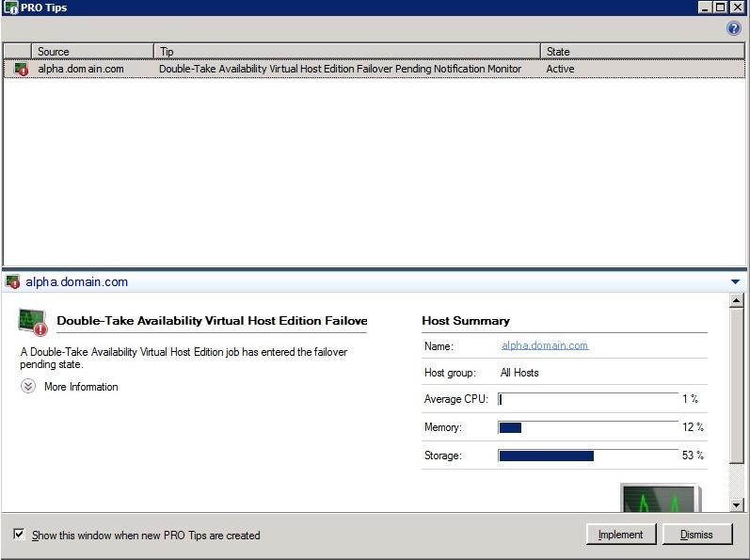
Task: Click the Storage usage bar
Action: point(588,456)
